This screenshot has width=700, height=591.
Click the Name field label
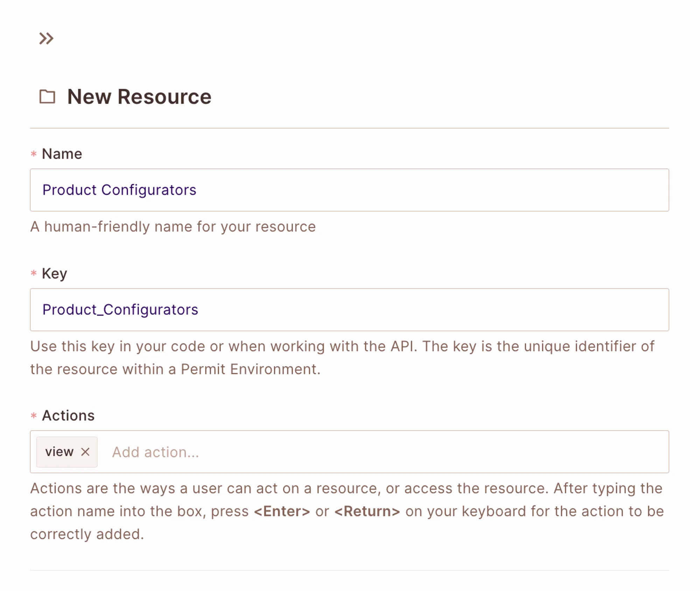pos(62,154)
